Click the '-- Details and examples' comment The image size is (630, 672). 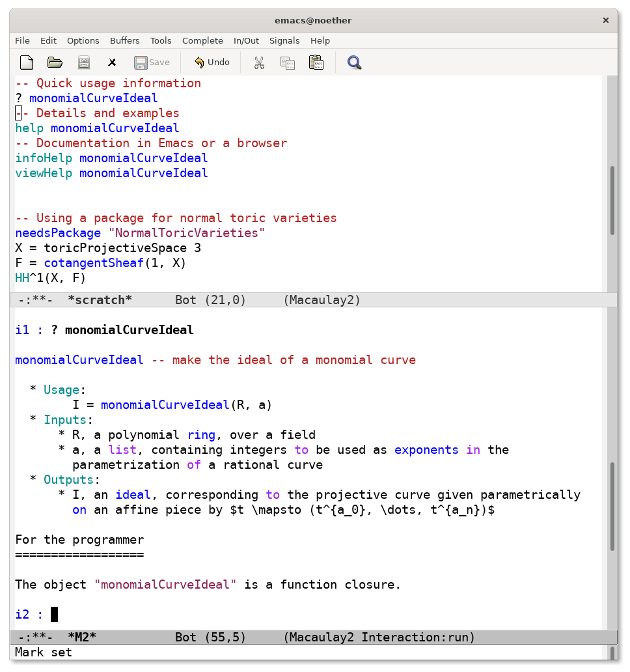[97, 113]
